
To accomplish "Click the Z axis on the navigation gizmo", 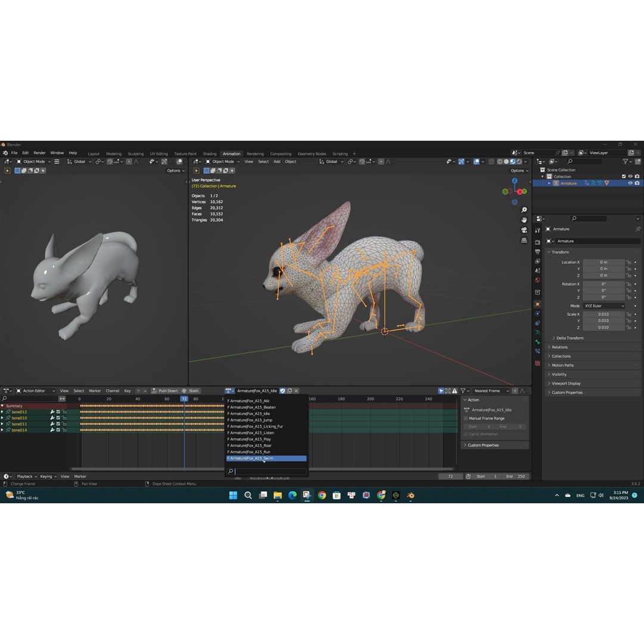I will (x=515, y=181).
